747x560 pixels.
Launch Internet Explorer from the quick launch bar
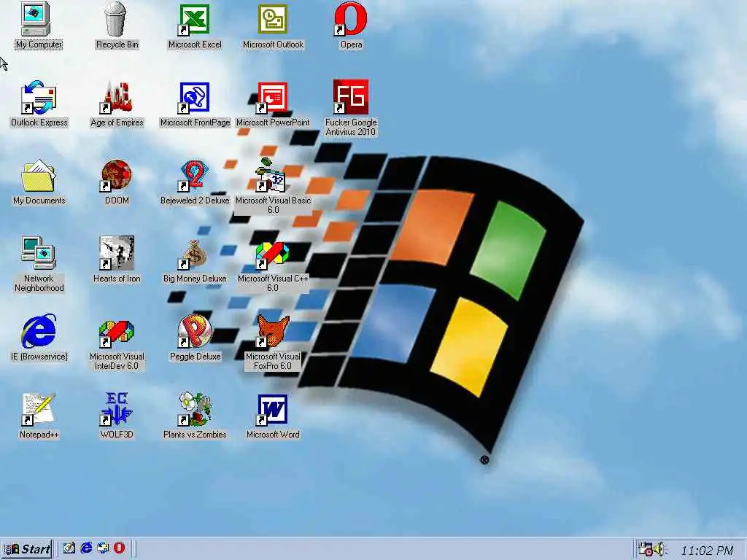(86, 548)
